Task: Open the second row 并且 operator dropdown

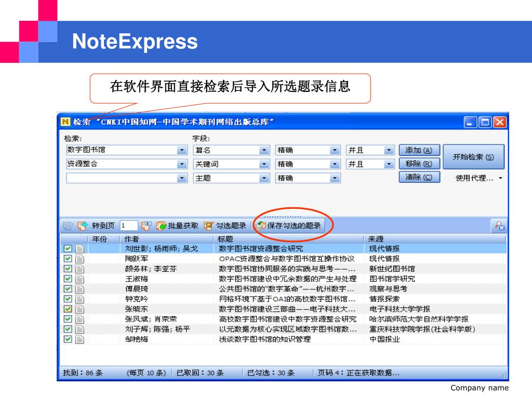Action: 389,164
